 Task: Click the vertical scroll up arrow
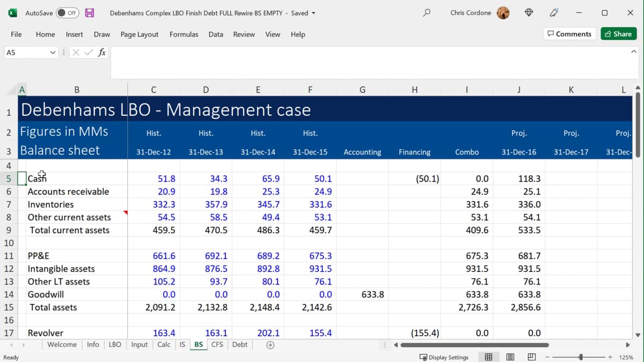pos(638,87)
